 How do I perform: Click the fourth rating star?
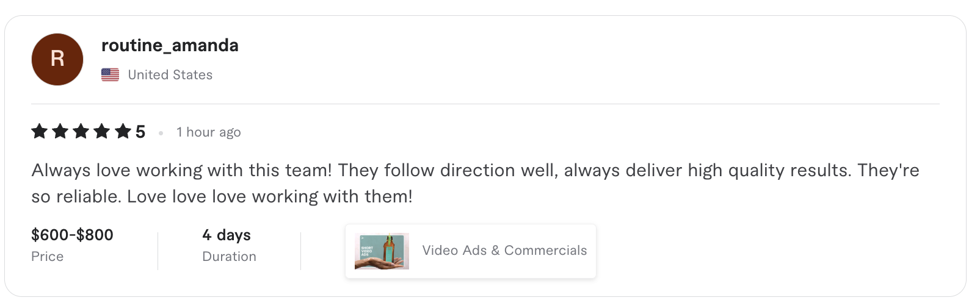[x=102, y=131]
